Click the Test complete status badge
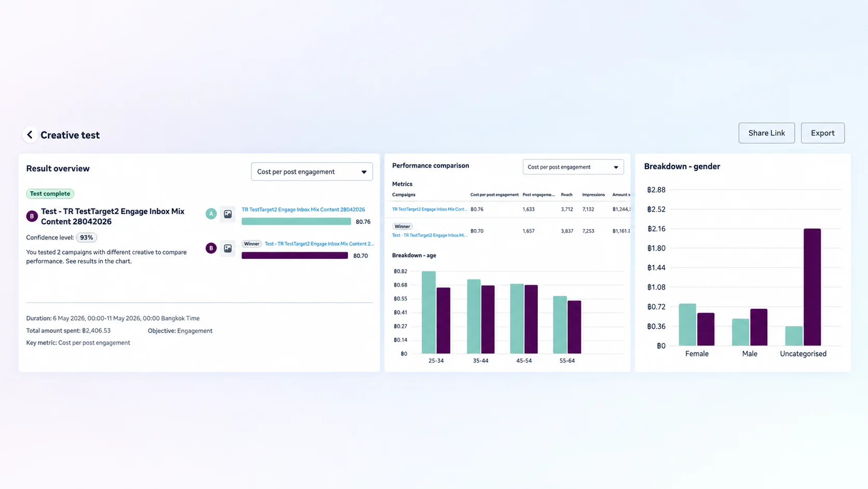The image size is (868, 489). [x=50, y=194]
